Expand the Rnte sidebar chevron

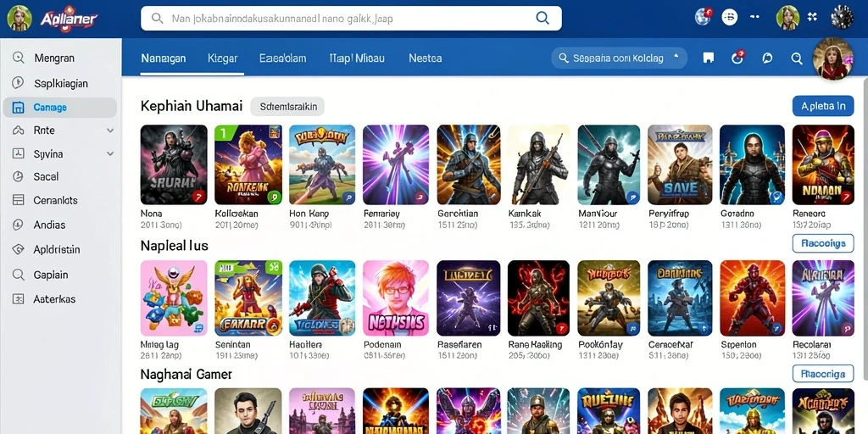pos(110,131)
